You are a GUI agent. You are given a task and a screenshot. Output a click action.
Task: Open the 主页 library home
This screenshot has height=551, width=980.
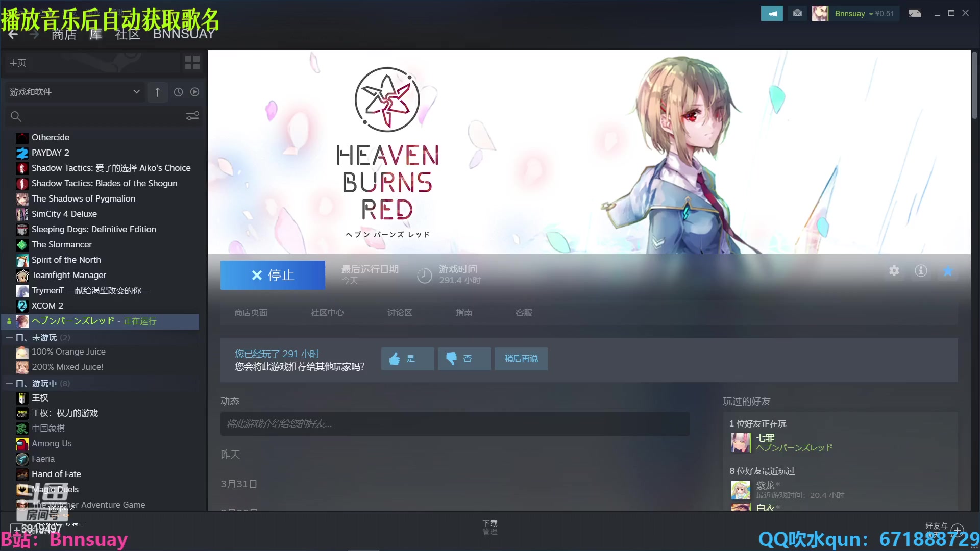pos(92,63)
